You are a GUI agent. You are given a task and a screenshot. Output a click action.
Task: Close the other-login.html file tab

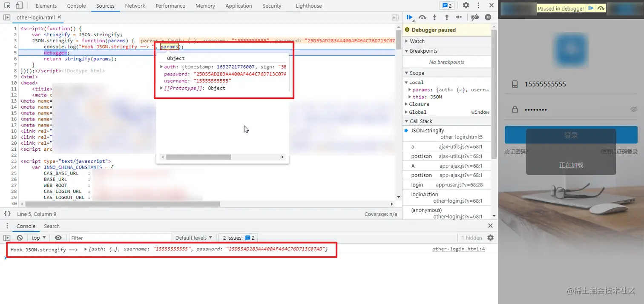coord(60,17)
